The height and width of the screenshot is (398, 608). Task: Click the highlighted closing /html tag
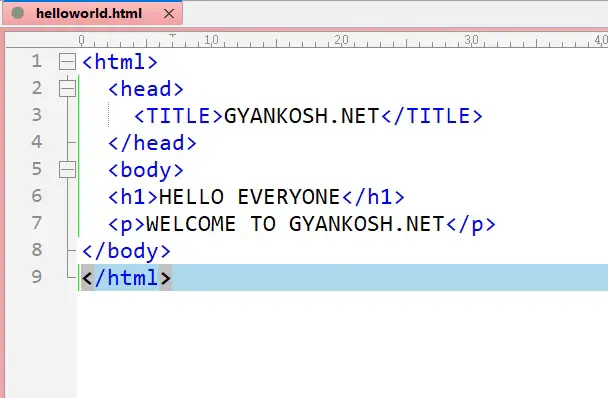pos(126,278)
